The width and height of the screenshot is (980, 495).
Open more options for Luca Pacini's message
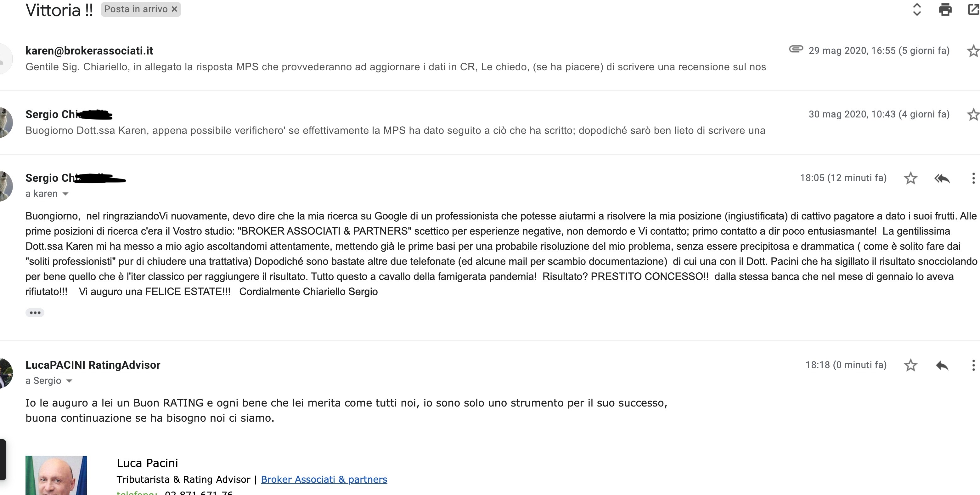click(x=973, y=366)
